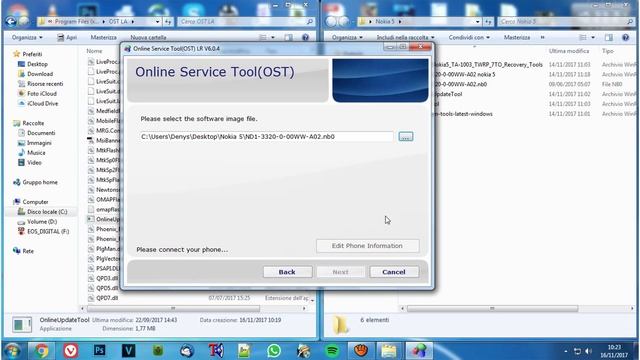Click help icon in Nokia 5 window
Screen dimensions: 640x360
[625, 37]
